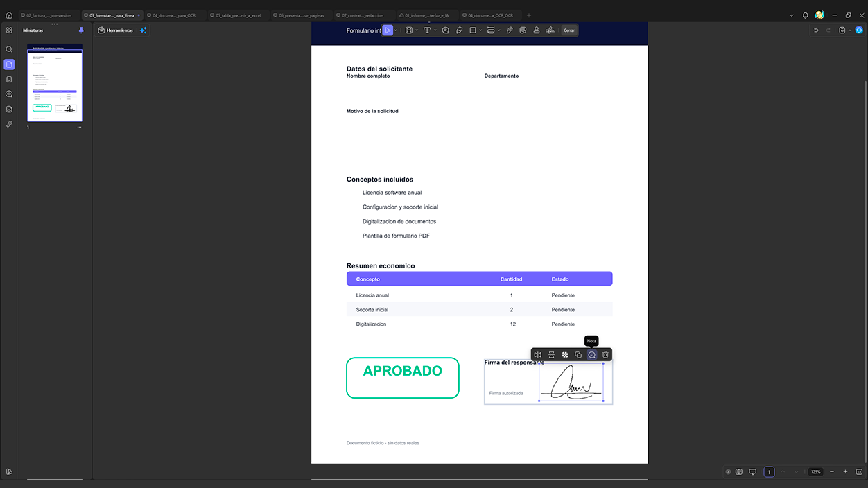Expand the line style tool dropdown arrow
Viewport: 868px width, 488px height.
point(499,31)
